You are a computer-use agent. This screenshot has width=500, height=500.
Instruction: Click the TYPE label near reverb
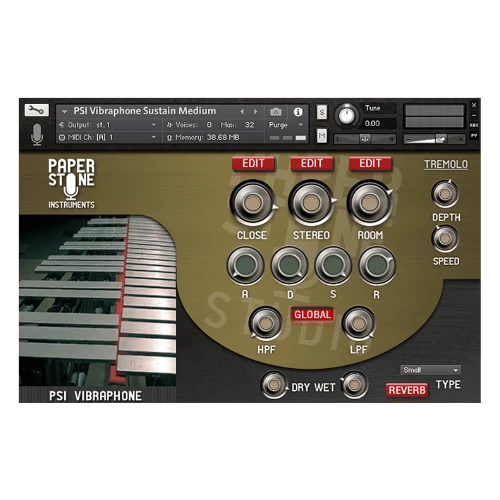[x=448, y=384]
